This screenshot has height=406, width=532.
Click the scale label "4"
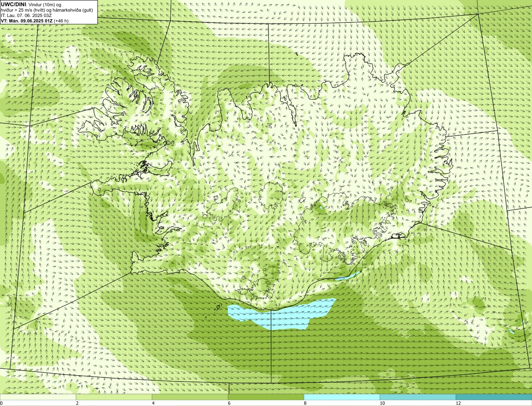click(x=153, y=403)
